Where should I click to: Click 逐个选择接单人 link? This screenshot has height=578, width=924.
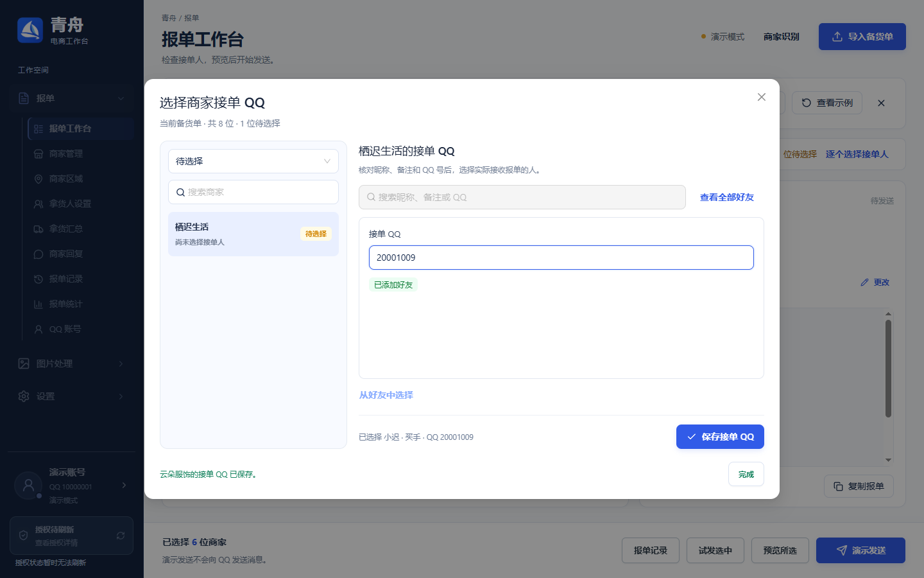coord(857,154)
